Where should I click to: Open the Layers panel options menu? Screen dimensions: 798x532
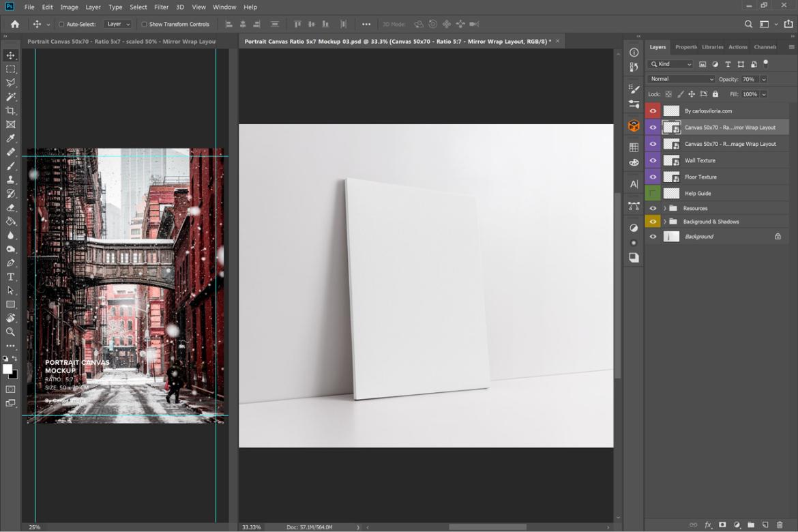(791, 47)
